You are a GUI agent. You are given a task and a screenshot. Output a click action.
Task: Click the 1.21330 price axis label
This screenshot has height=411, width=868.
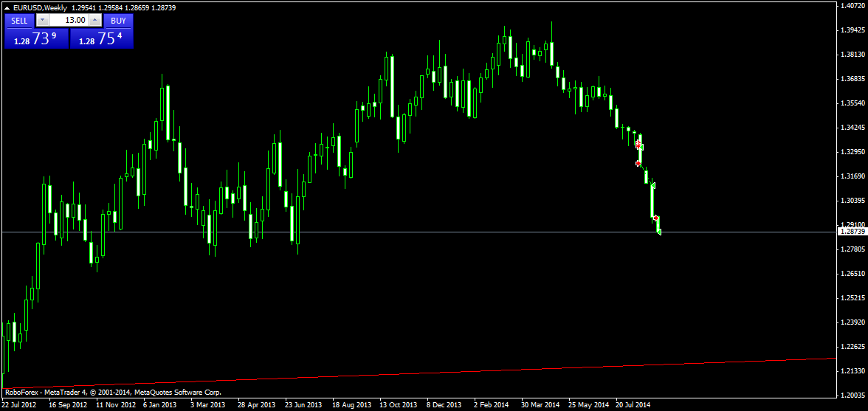(852, 370)
